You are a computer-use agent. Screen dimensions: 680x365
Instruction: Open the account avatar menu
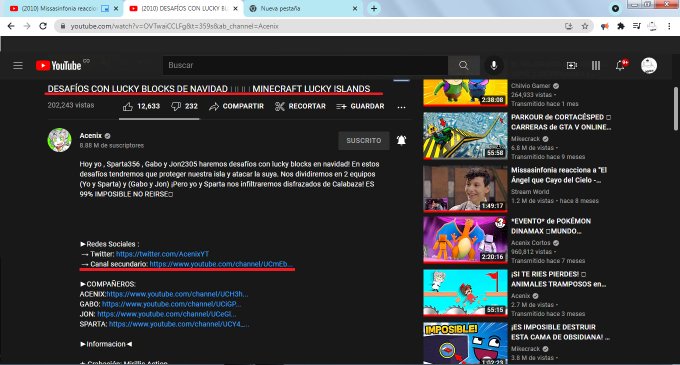coord(649,65)
